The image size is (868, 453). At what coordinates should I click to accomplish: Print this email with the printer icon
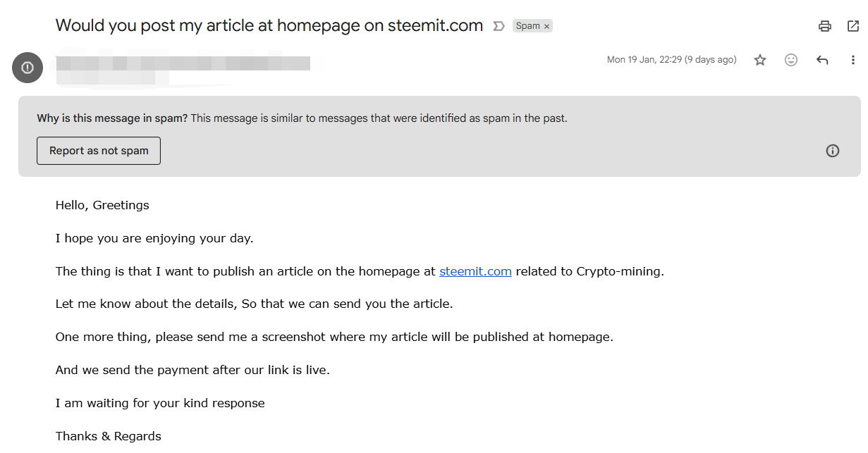coord(824,26)
